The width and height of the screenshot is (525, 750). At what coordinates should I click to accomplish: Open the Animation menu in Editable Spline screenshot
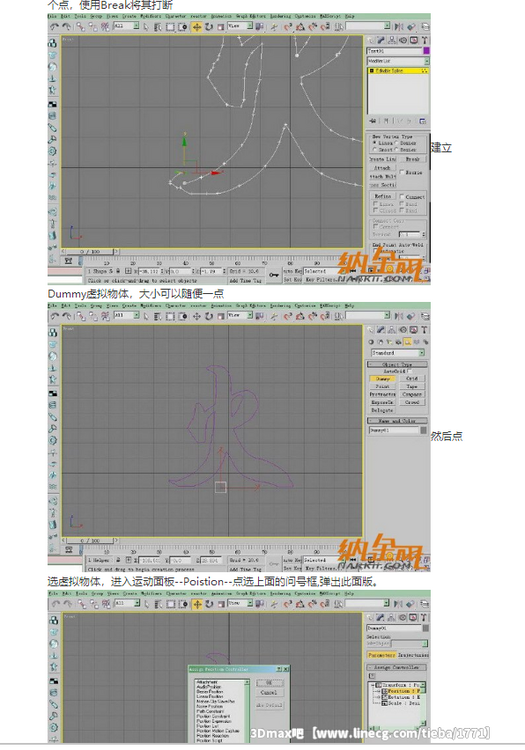[221, 16]
